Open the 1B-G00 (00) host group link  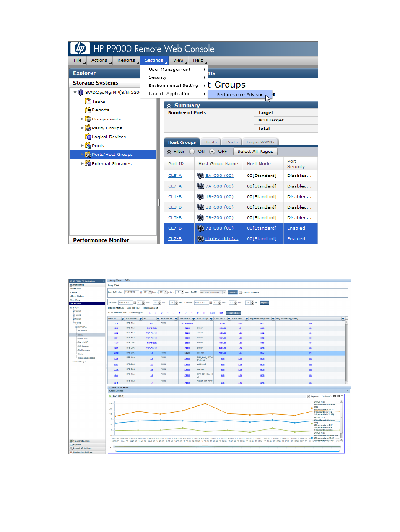tap(219, 196)
